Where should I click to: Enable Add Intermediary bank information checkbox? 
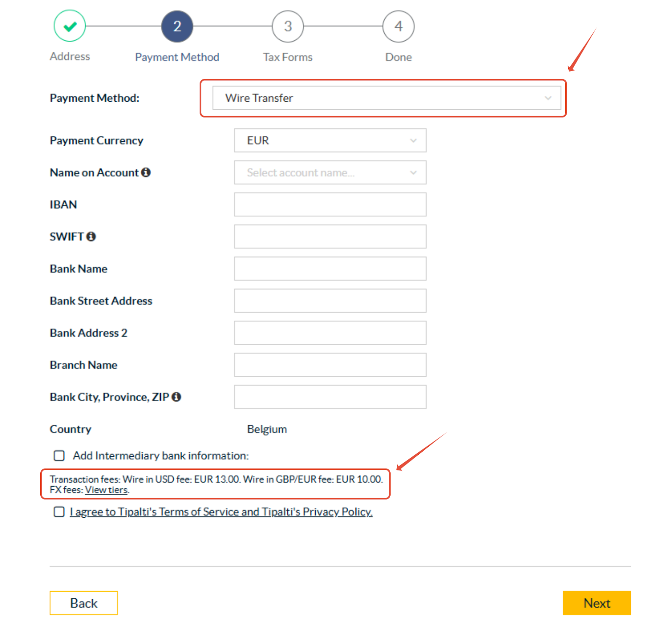[59, 456]
